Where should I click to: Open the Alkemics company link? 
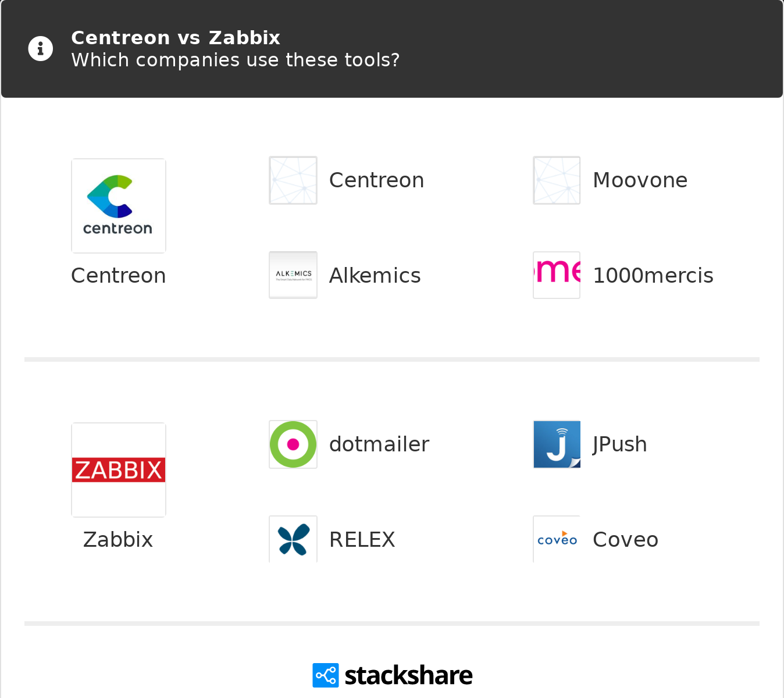tap(375, 276)
